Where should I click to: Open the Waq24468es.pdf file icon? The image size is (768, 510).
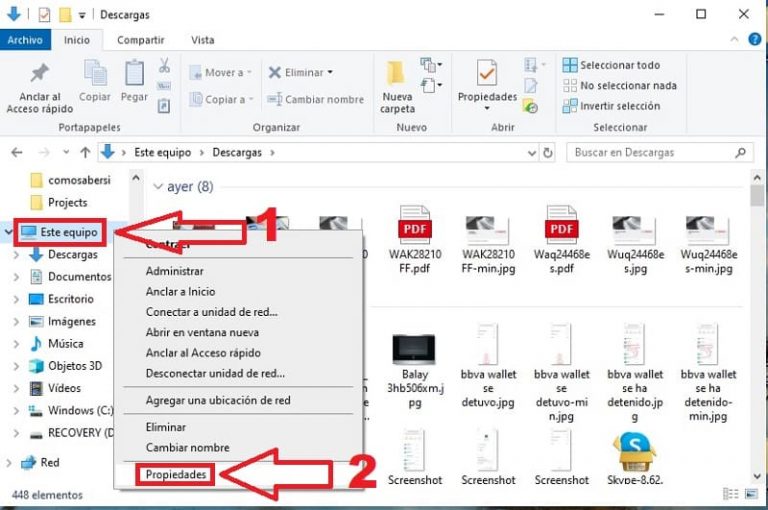(x=561, y=225)
